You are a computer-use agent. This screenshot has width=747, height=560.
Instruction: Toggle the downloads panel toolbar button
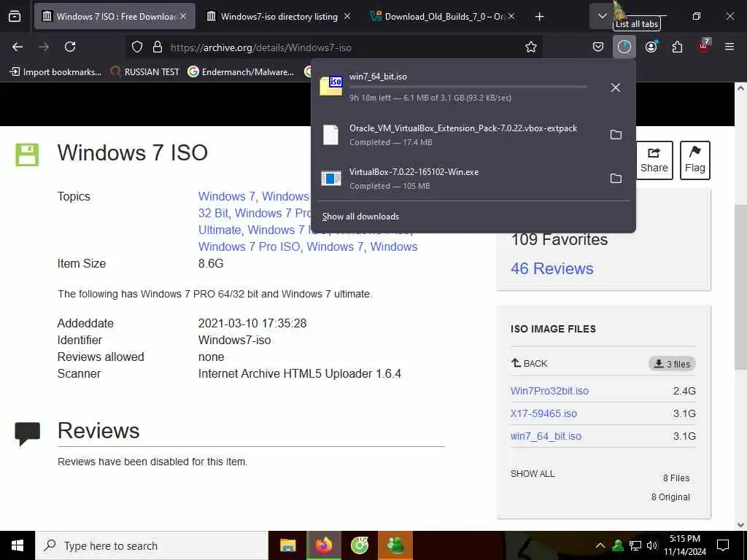tap(624, 47)
